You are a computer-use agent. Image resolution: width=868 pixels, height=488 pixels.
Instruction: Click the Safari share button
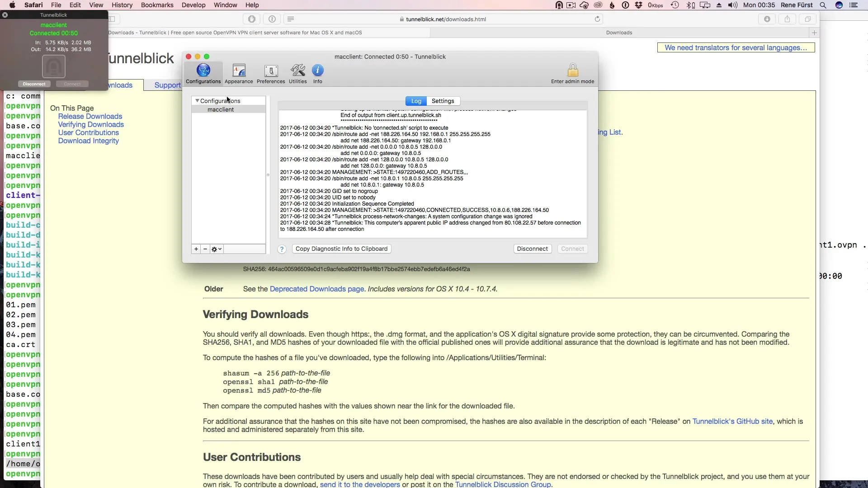(x=787, y=19)
